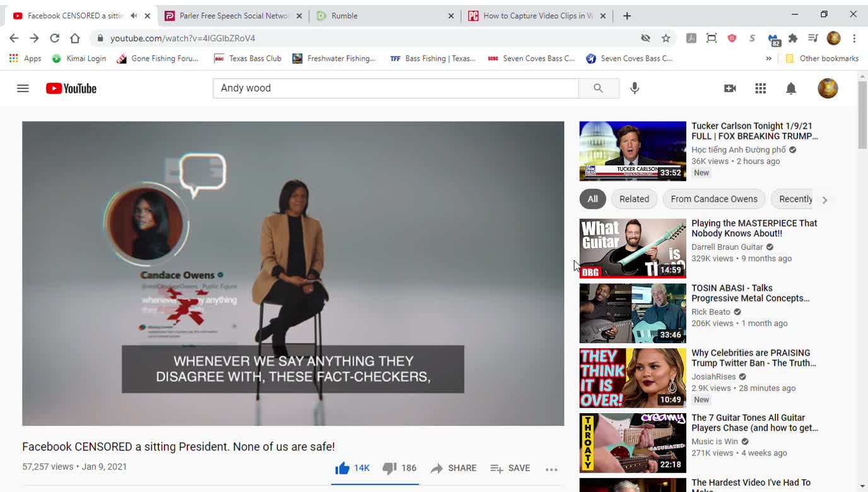Select the Related filter chip
868x492 pixels.
click(x=634, y=199)
